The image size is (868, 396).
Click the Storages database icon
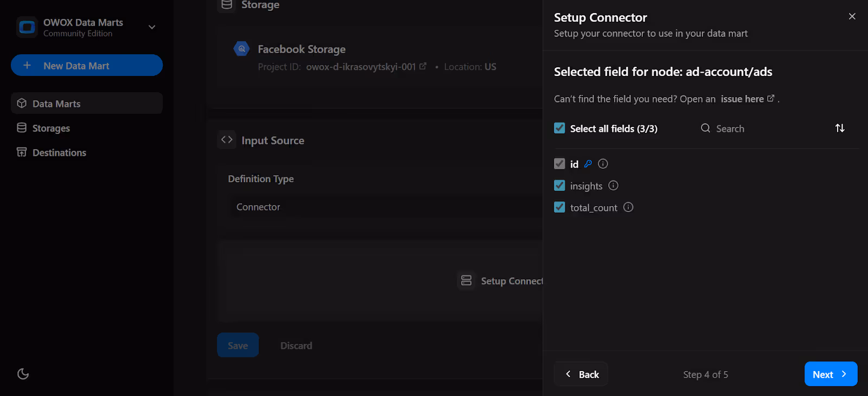(22, 127)
